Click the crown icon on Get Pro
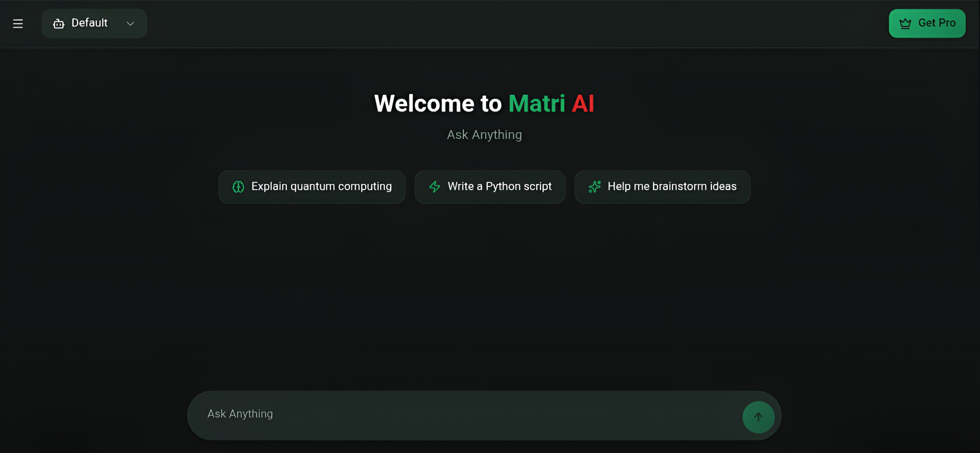 pyautogui.click(x=905, y=24)
